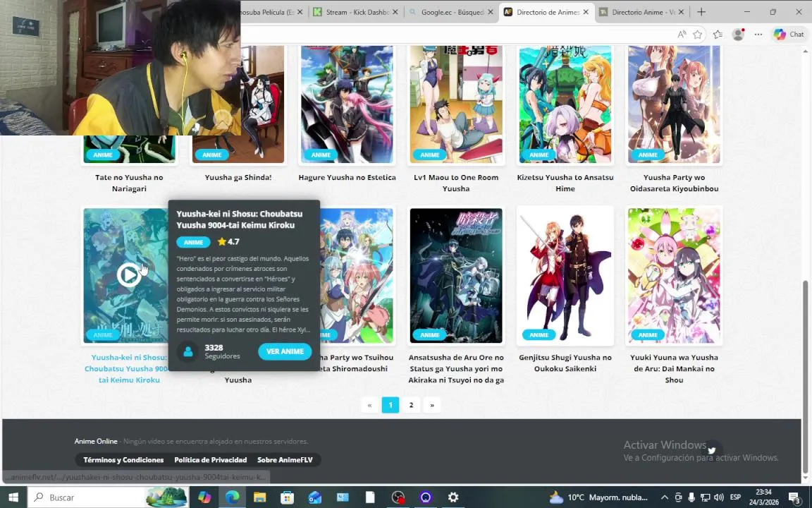Click the Yuusha ga Shinda! title

[238, 177]
